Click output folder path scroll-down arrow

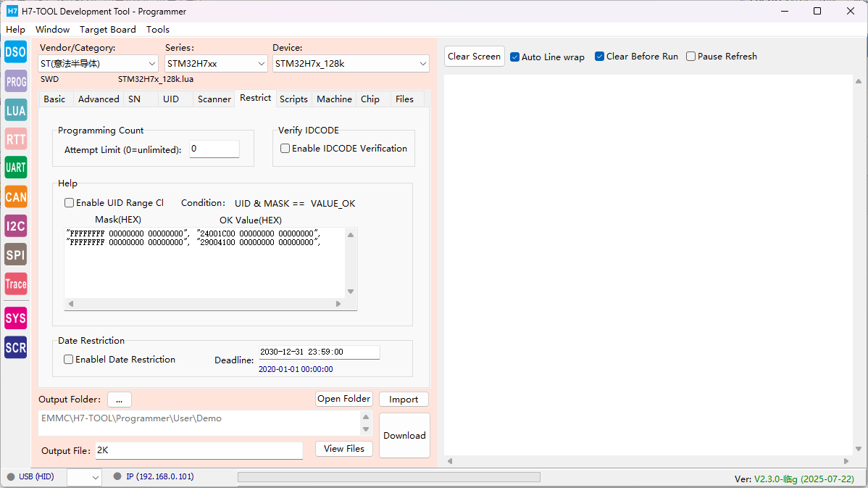(366, 429)
